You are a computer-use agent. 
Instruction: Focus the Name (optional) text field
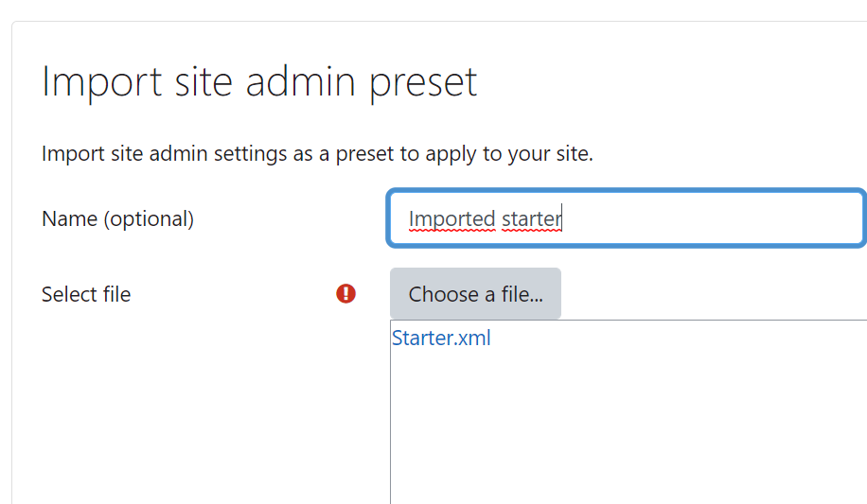pos(627,218)
